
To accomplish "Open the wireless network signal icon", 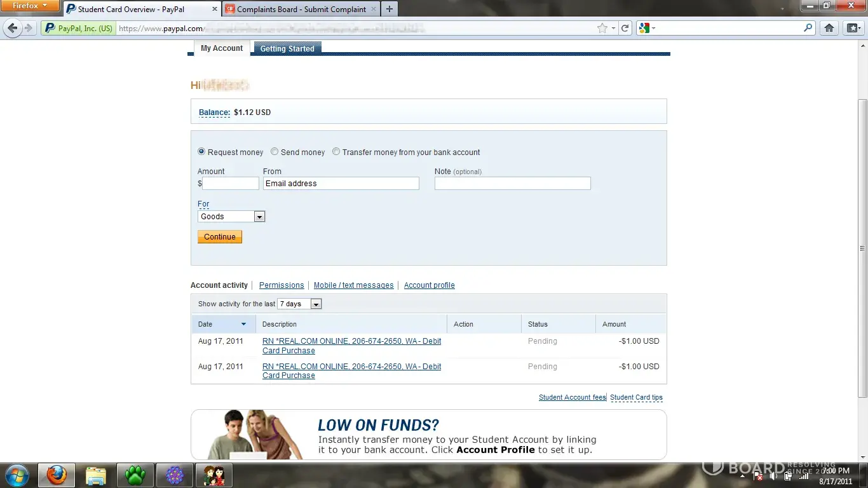I will click(x=803, y=476).
